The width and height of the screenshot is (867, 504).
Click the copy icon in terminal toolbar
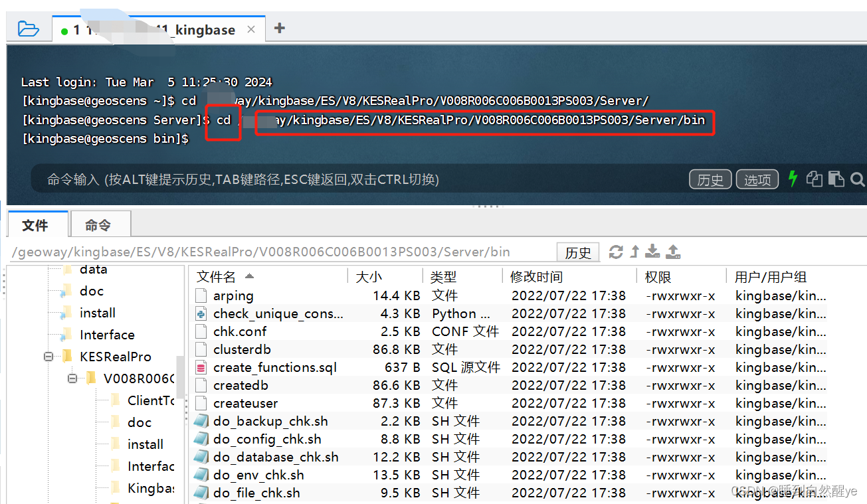tap(814, 179)
